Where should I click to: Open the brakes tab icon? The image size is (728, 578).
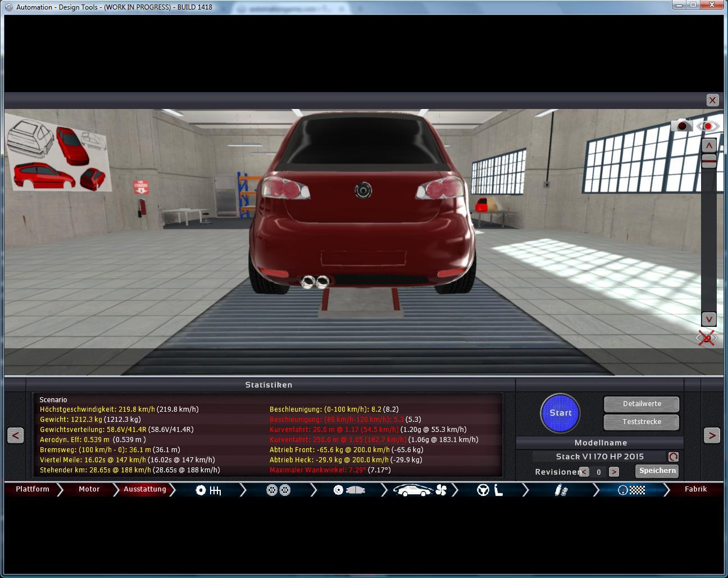349,490
